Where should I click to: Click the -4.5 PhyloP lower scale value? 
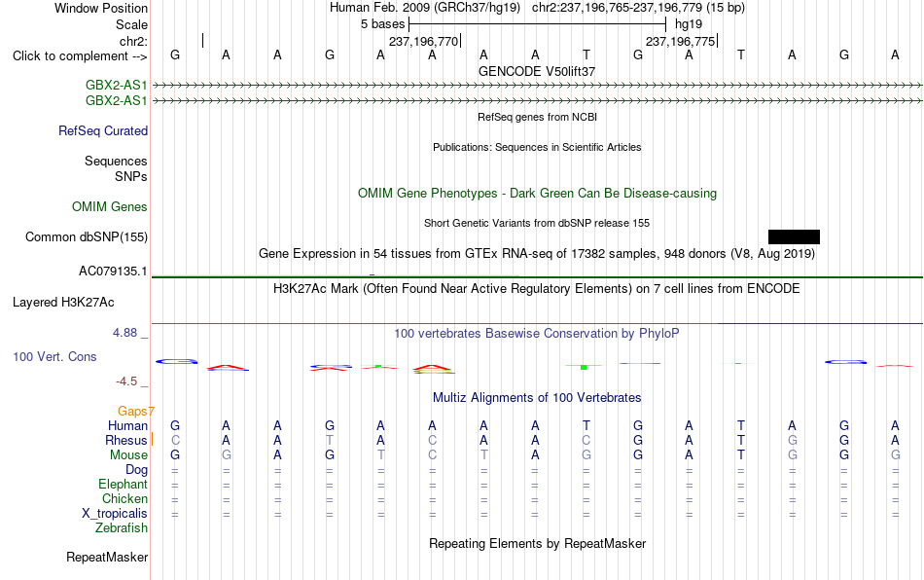pos(126,381)
